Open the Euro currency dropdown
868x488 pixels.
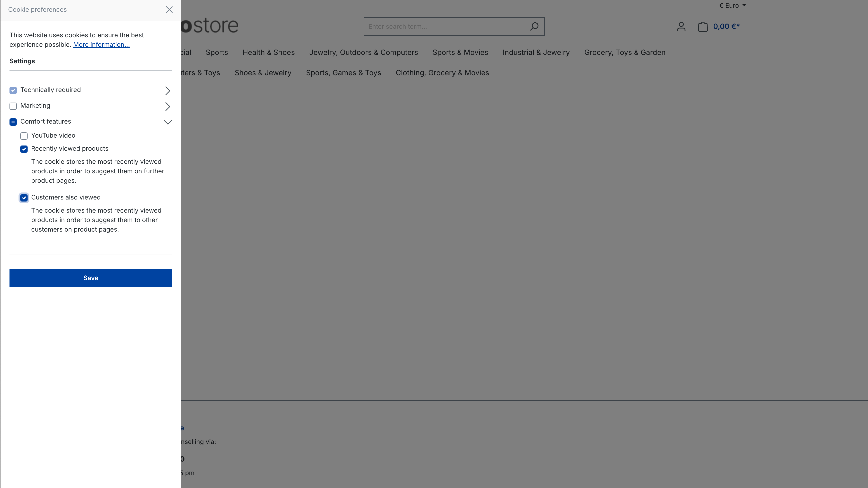pos(732,5)
